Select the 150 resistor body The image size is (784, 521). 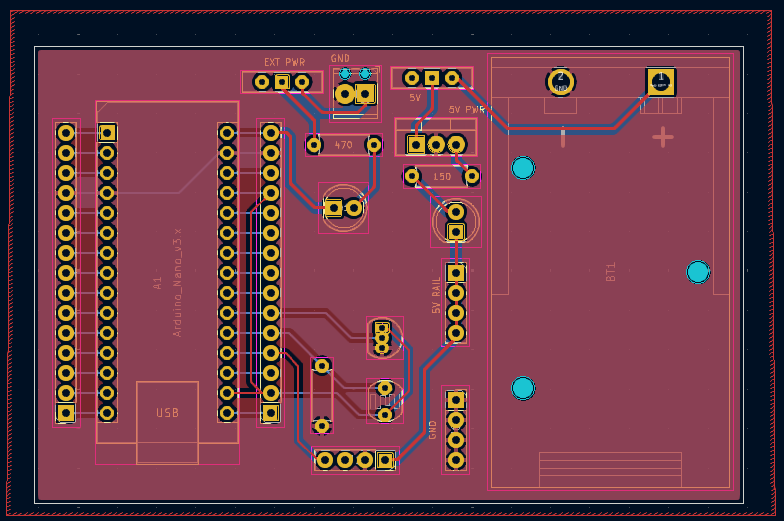442,177
